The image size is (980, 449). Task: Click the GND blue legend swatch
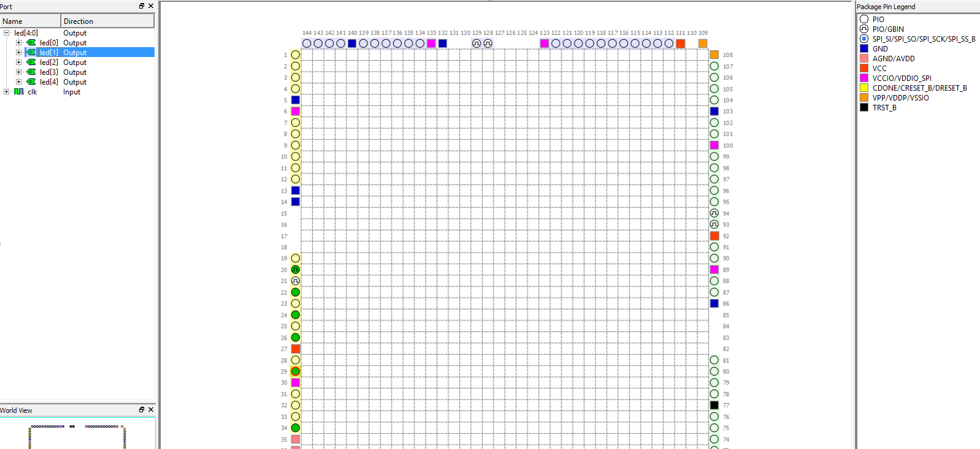[x=864, y=48]
